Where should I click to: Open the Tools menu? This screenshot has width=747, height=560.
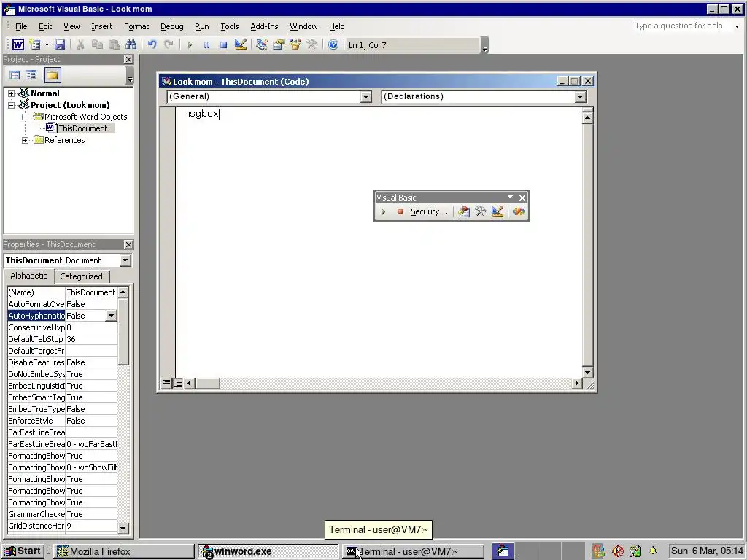pyautogui.click(x=230, y=26)
